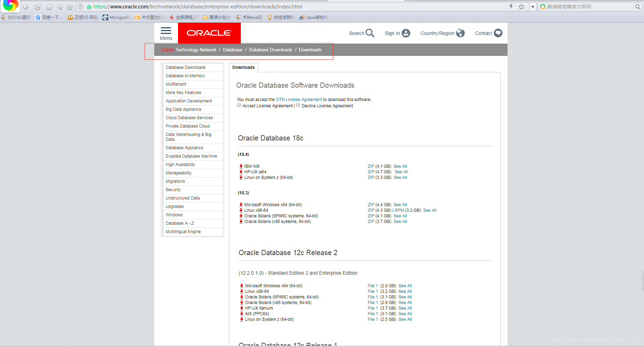This screenshot has width=644, height=347.
Task: Click File 1 for HP-UX Itanium
Action: (x=372, y=308)
